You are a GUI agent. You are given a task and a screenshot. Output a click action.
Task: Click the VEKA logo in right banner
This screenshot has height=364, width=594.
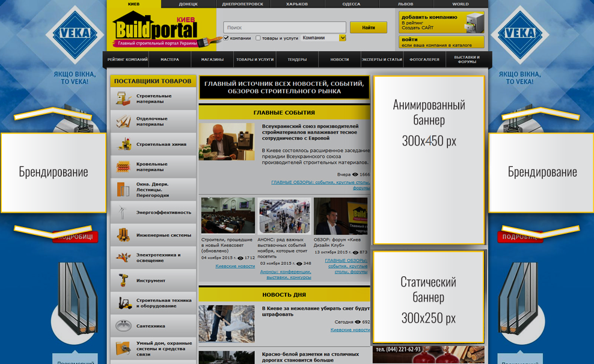(519, 34)
